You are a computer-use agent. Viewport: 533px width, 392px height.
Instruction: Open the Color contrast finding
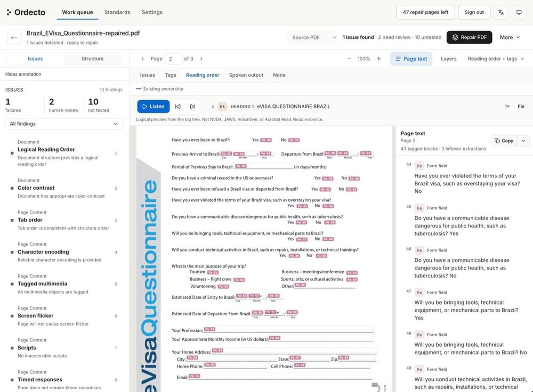point(64,188)
